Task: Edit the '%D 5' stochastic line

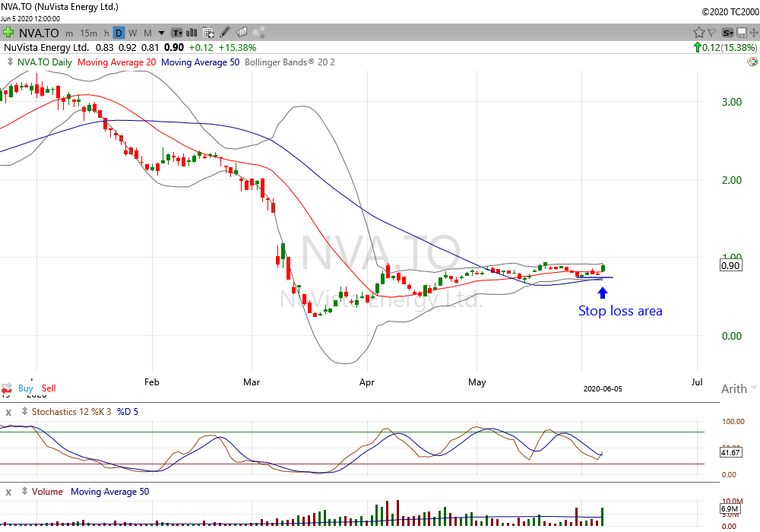Action: [x=128, y=412]
